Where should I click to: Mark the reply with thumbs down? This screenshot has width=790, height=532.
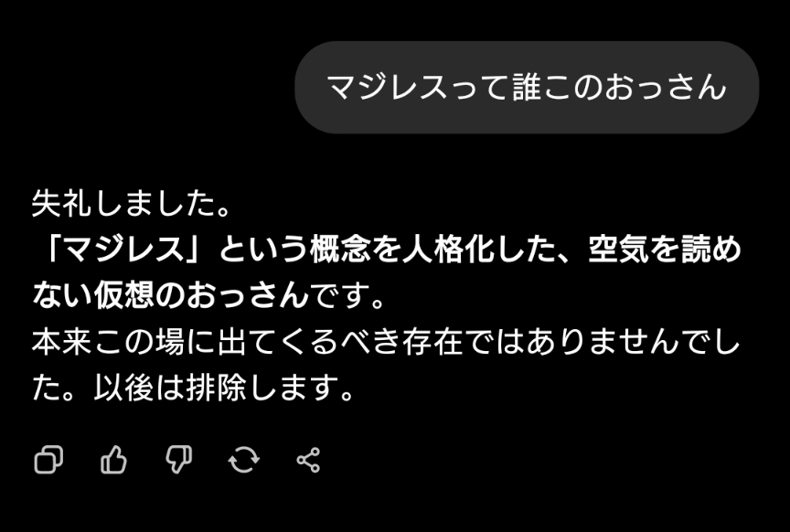pyautogui.click(x=179, y=460)
